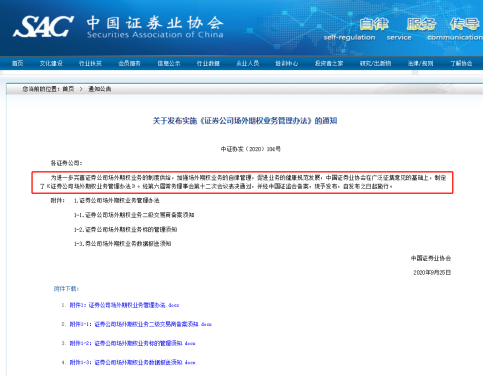Click the notice title 关于发布实施…的通知
The height and width of the screenshot is (376, 484).
click(x=245, y=121)
